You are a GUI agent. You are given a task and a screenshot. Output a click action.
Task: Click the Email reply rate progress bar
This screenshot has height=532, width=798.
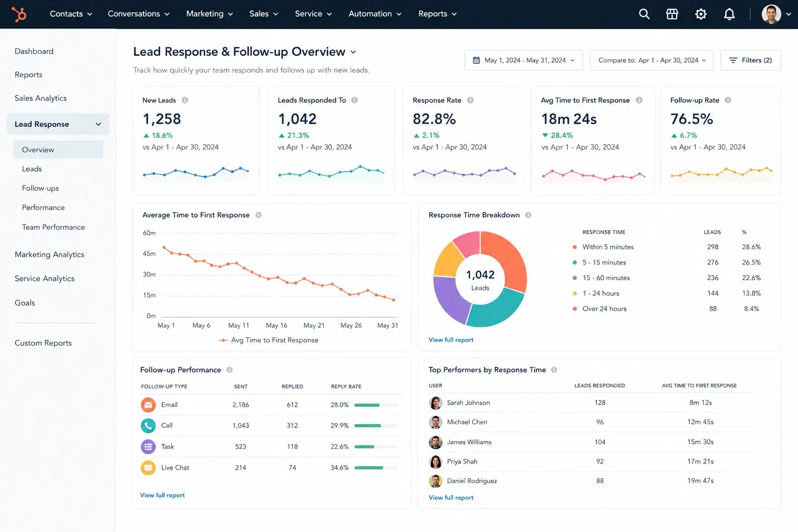tap(376, 405)
